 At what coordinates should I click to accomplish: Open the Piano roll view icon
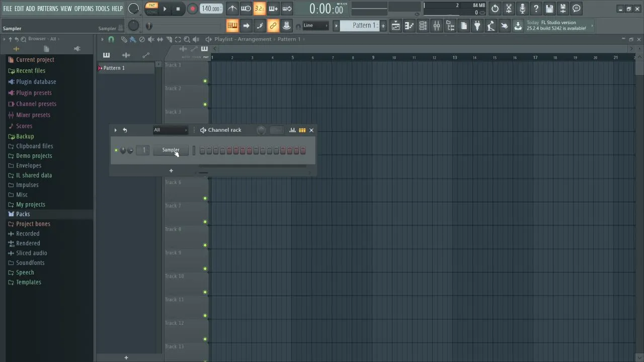[409, 26]
